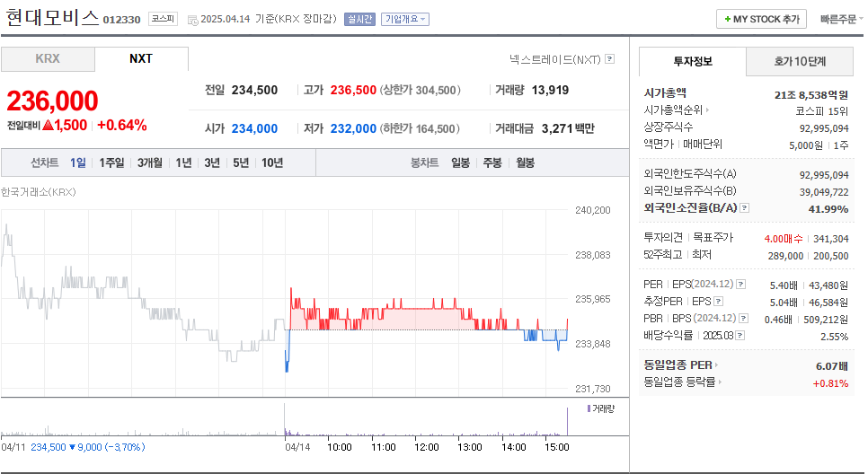Click the 코스피 15위 rank value
Image resolution: width=868 pixels, height=474 pixels.
pyautogui.click(x=821, y=110)
